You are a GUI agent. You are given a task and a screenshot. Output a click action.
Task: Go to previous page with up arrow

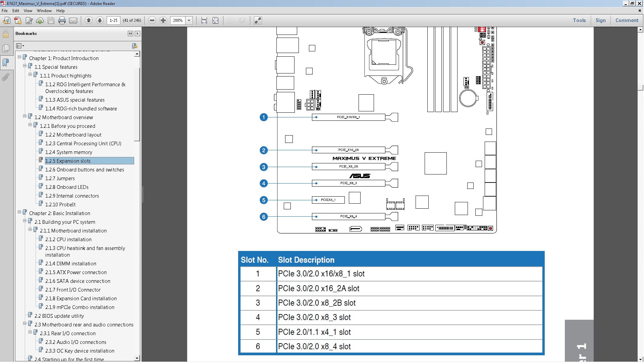click(89, 20)
